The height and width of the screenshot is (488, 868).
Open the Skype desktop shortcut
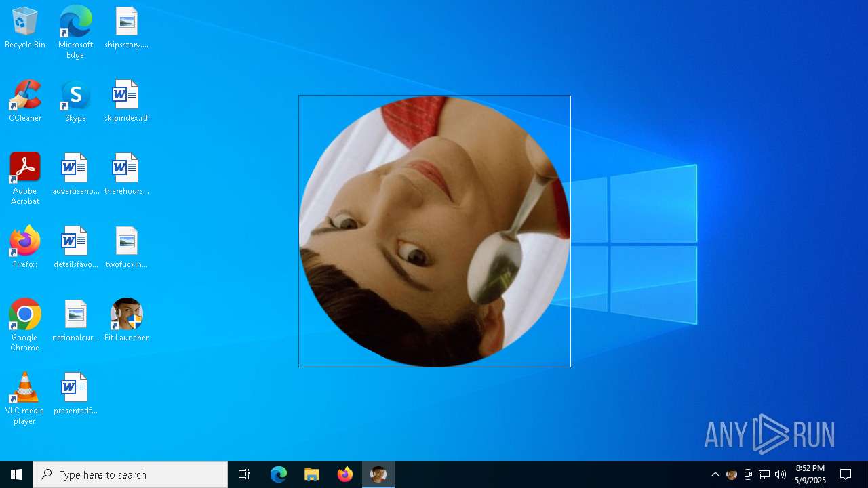[x=75, y=102]
